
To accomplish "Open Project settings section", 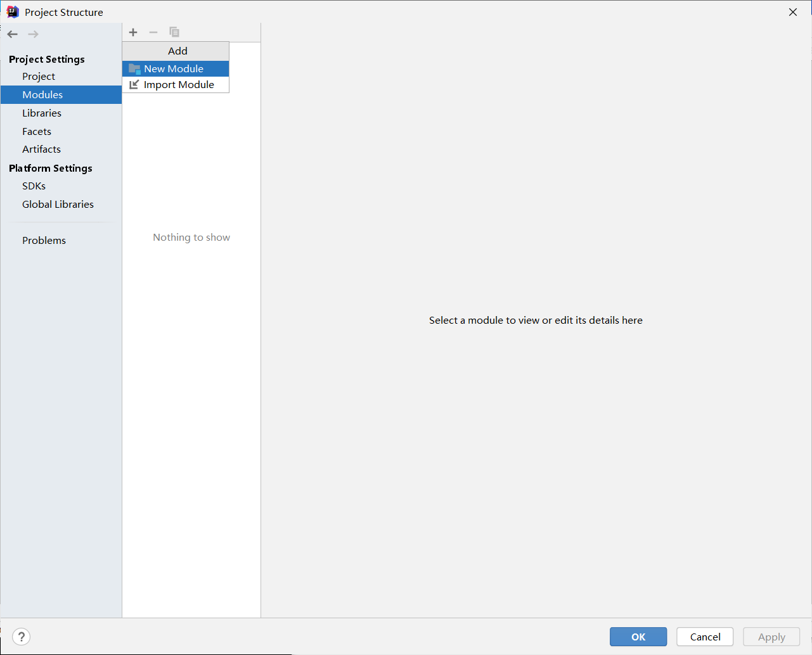I will [x=61, y=77].
